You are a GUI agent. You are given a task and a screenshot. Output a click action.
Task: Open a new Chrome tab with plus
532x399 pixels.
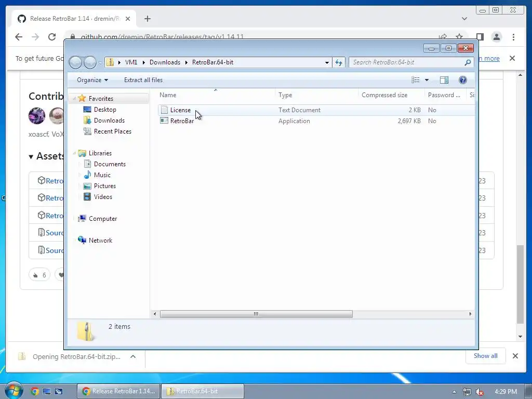[x=147, y=19]
